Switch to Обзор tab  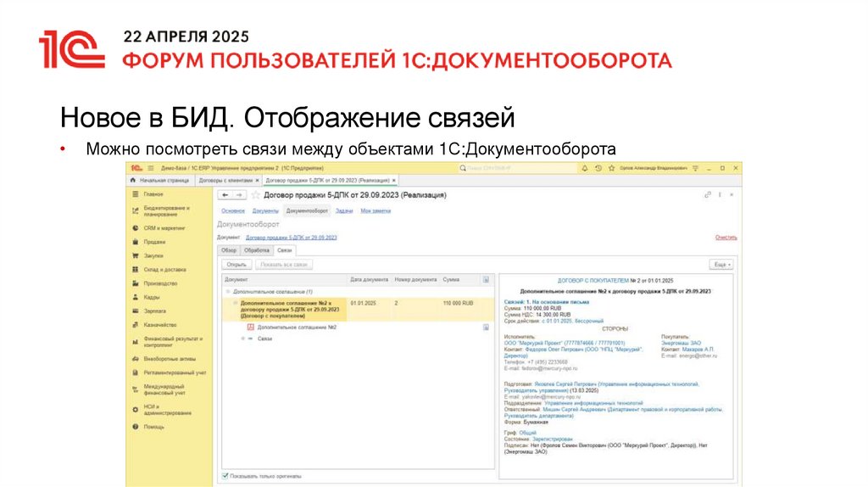[229, 250]
